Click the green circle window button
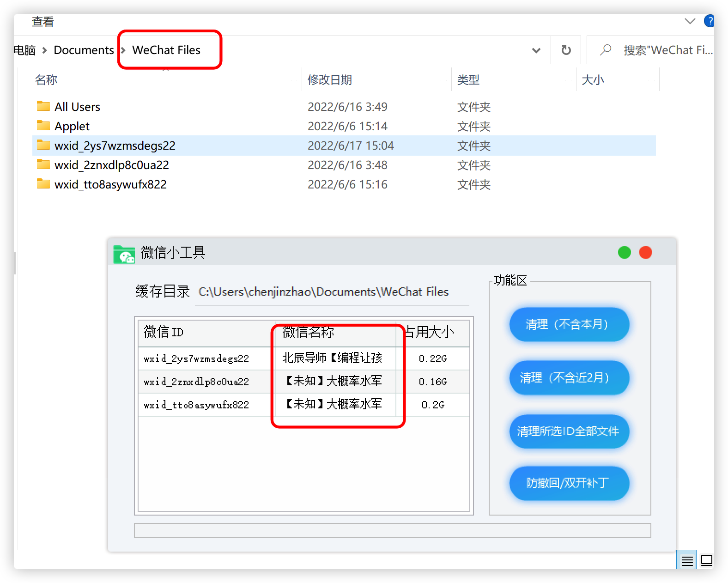Image resolution: width=728 pixels, height=583 pixels. [625, 252]
